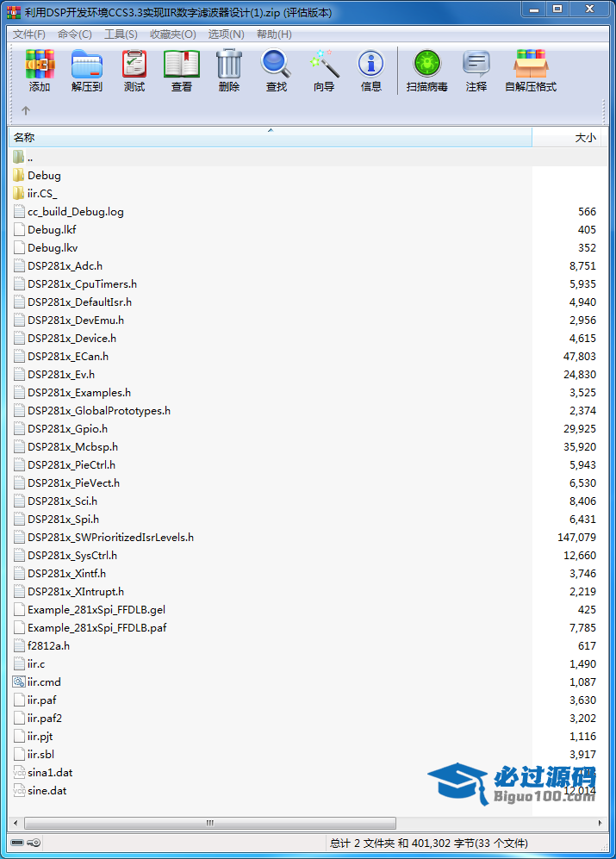Select the iir.sbl file
616x859 pixels.
34,754
